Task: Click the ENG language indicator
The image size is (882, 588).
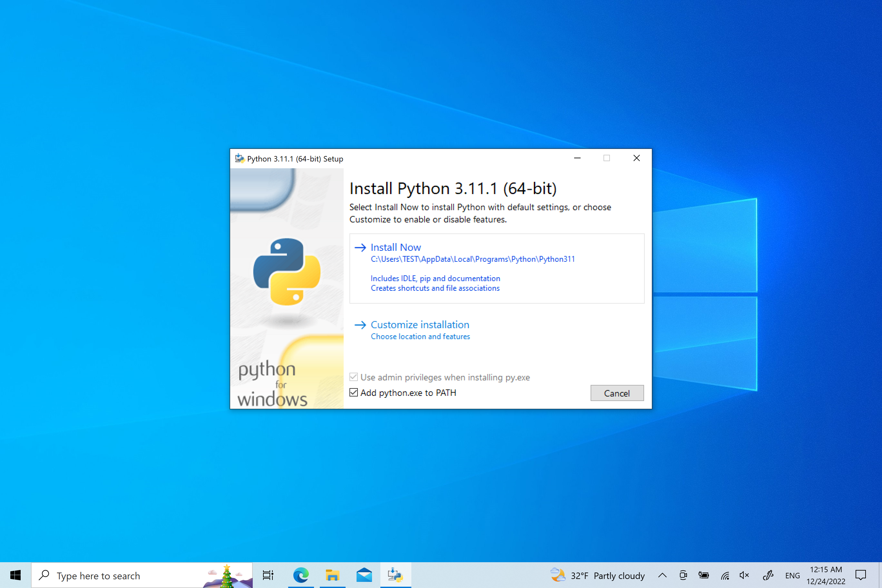Action: click(x=792, y=575)
